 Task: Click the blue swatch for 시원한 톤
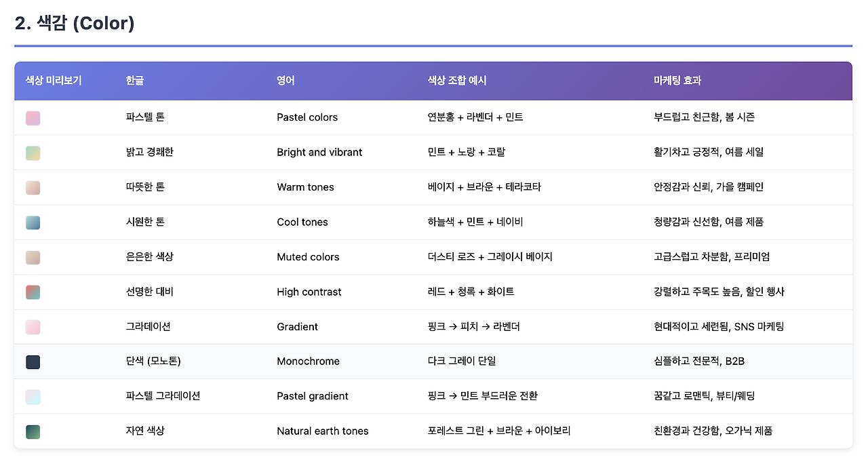coord(33,222)
